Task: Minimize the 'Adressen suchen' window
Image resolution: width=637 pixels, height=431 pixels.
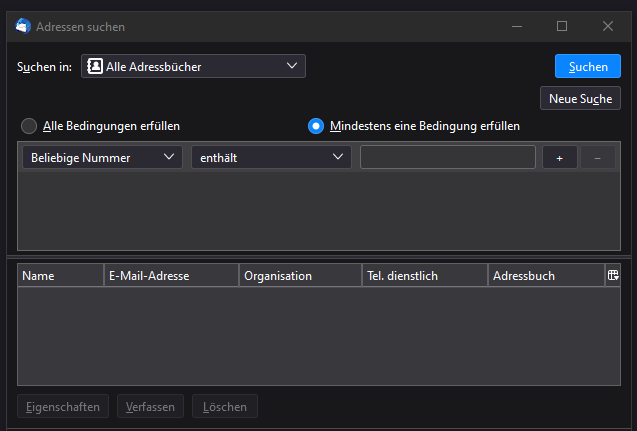Action: pyautogui.click(x=516, y=26)
